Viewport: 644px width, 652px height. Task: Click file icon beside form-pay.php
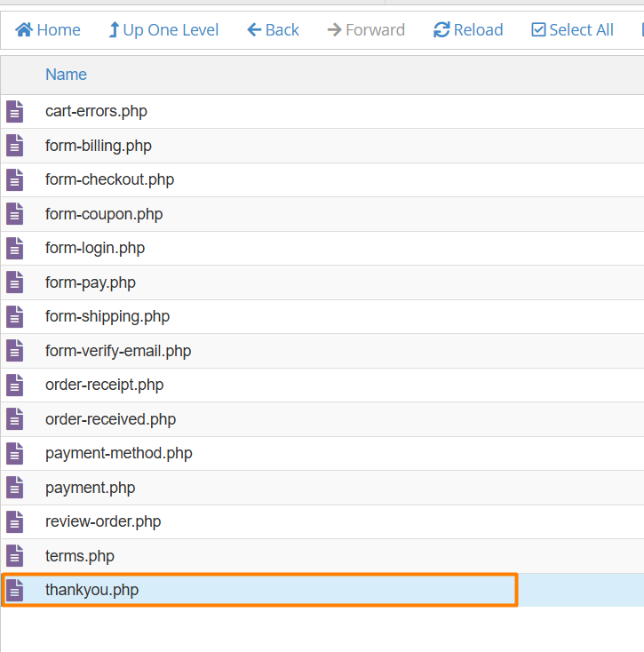tap(14, 282)
